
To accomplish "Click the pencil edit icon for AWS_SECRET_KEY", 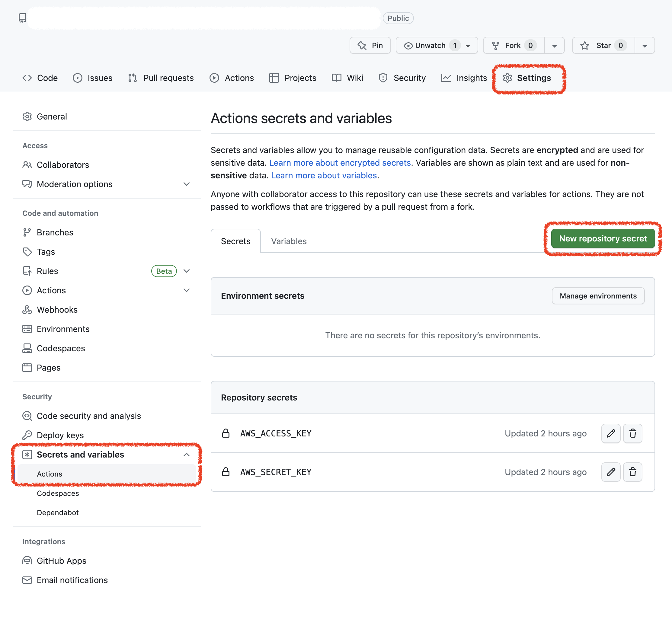I will pyautogui.click(x=610, y=472).
